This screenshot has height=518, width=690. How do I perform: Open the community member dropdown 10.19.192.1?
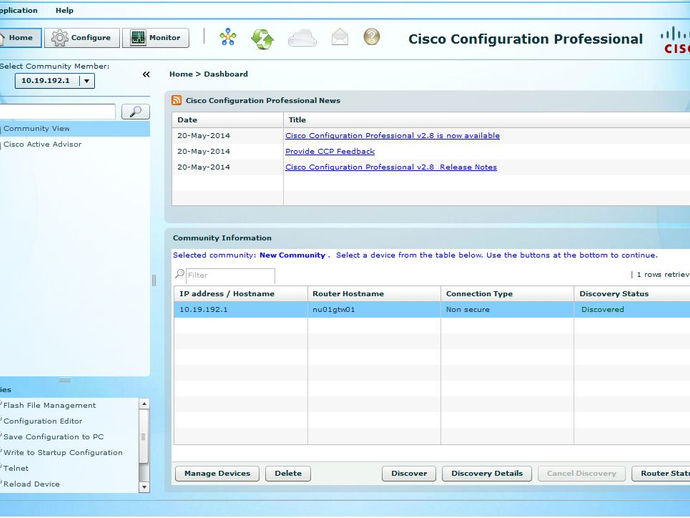[55, 81]
